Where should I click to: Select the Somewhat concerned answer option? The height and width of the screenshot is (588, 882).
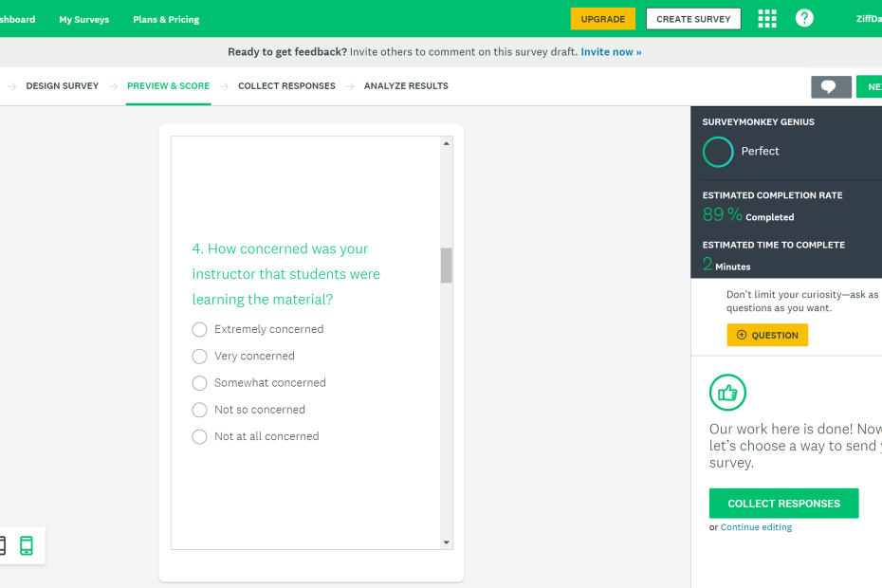pos(199,383)
